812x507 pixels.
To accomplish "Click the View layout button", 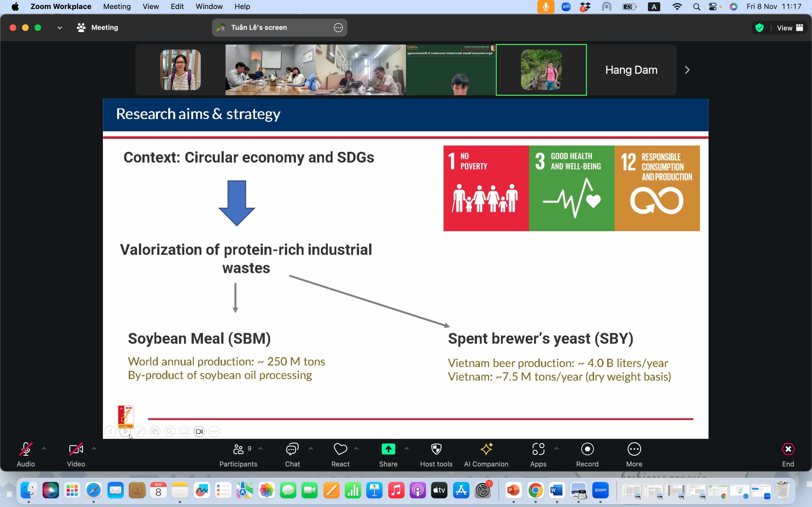I will pyautogui.click(x=789, y=28).
